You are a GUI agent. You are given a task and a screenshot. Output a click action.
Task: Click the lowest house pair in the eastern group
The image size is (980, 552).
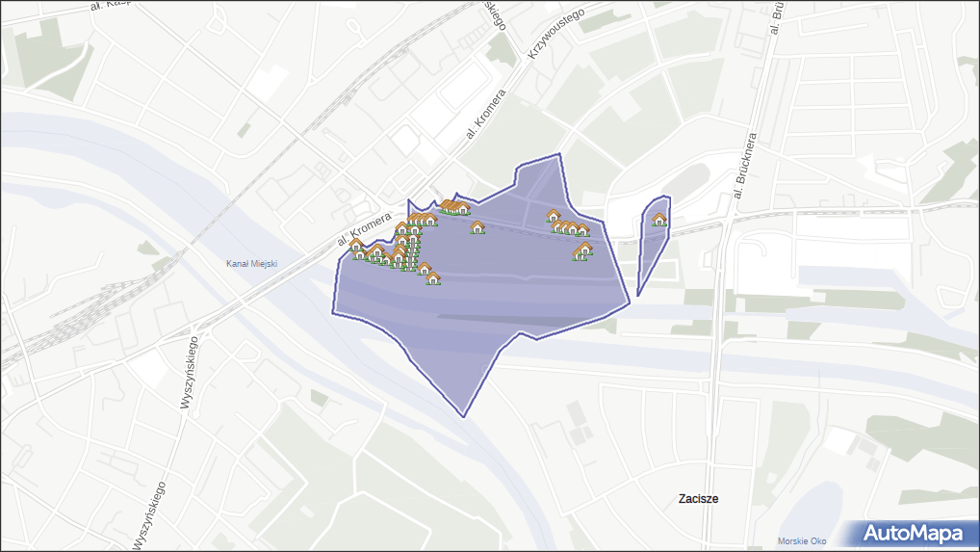(x=582, y=251)
